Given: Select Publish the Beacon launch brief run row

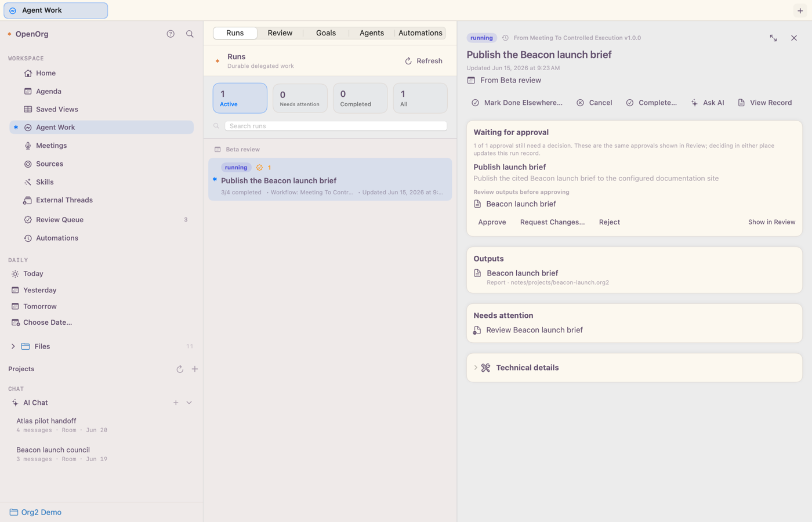Looking at the screenshot, I should (330, 180).
